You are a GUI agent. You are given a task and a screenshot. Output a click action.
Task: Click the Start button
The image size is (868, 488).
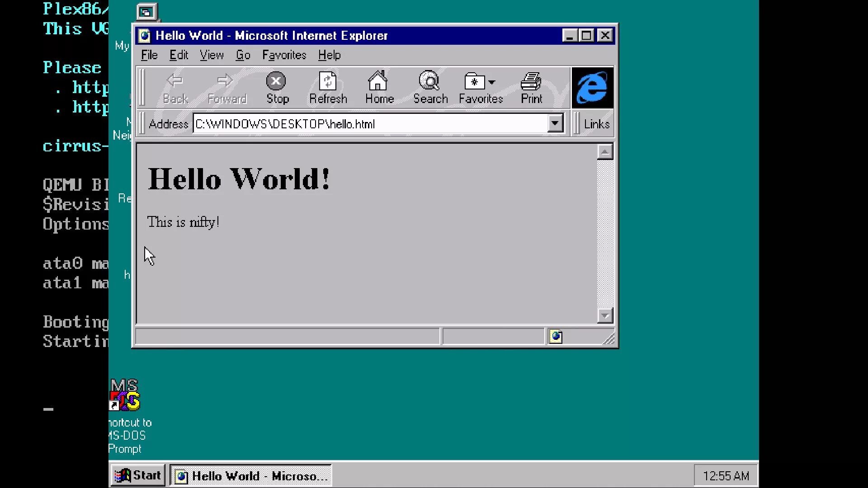(x=138, y=475)
